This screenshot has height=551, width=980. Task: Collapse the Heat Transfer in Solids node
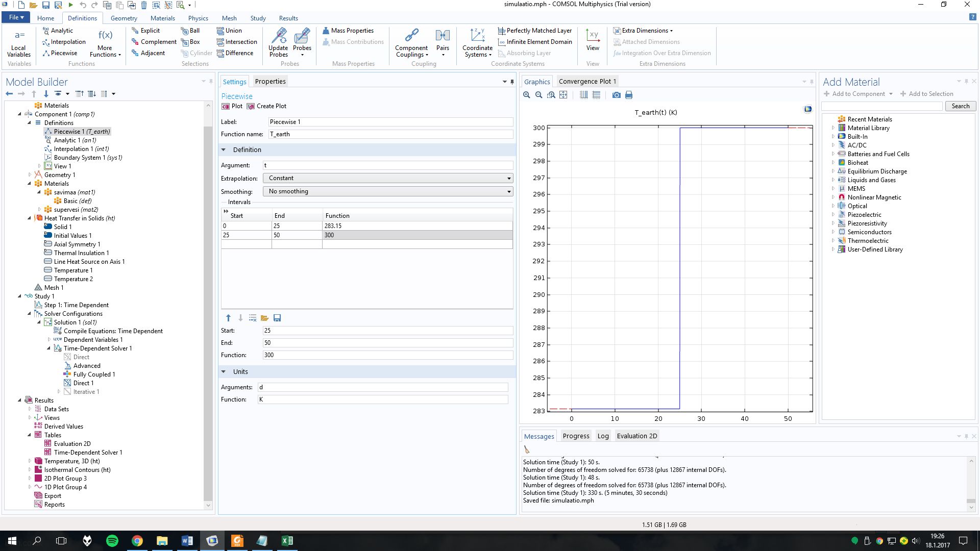point(30,218)
